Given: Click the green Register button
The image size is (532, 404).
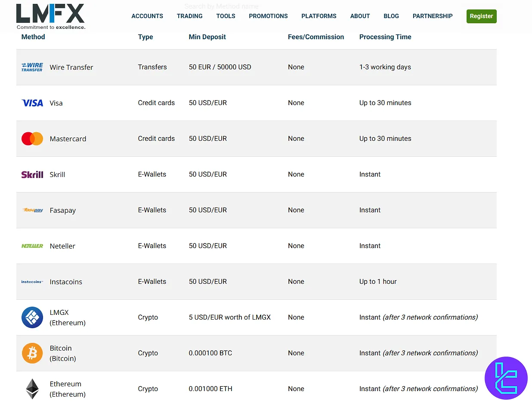Looking at the screenshot, I should [481, 16].
